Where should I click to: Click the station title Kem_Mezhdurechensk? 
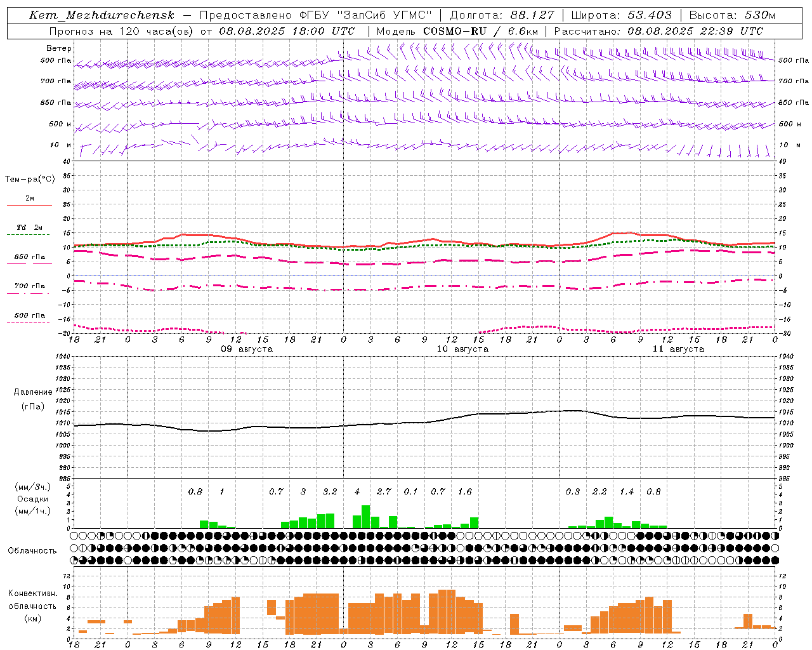tap(101, 16)
